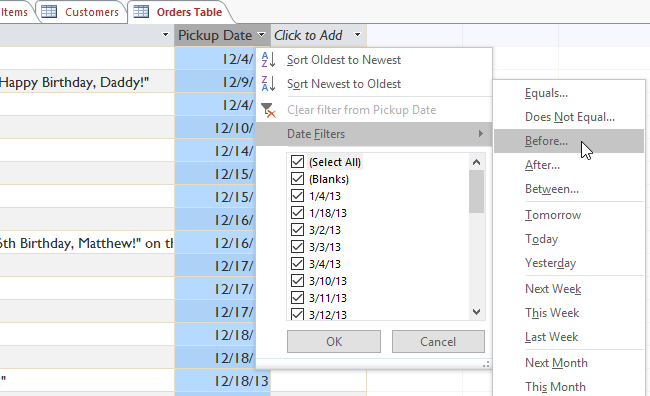Click the Customers tab table icon
Screen dimensions: 650x396
pyautogui.click(x=49, y=12)
